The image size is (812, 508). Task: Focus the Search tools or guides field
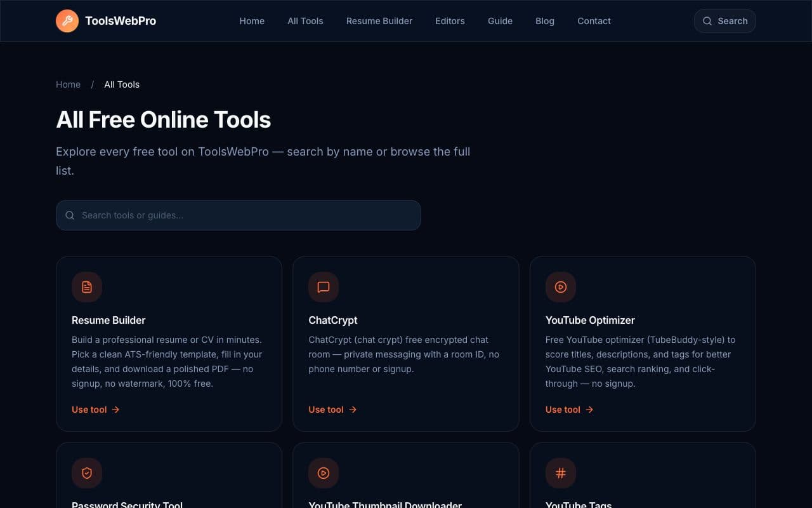point(239,215)
